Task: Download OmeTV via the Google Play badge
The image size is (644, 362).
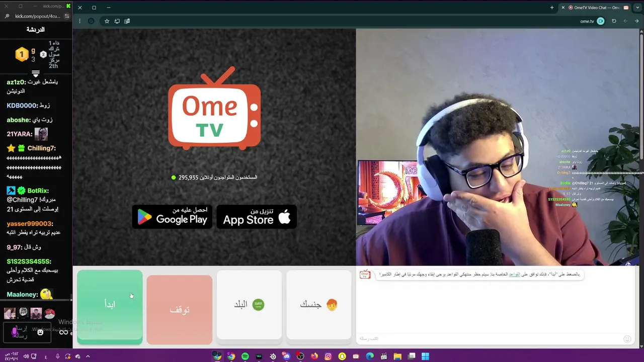Action: pyautogui.click(x=172, y=217)
